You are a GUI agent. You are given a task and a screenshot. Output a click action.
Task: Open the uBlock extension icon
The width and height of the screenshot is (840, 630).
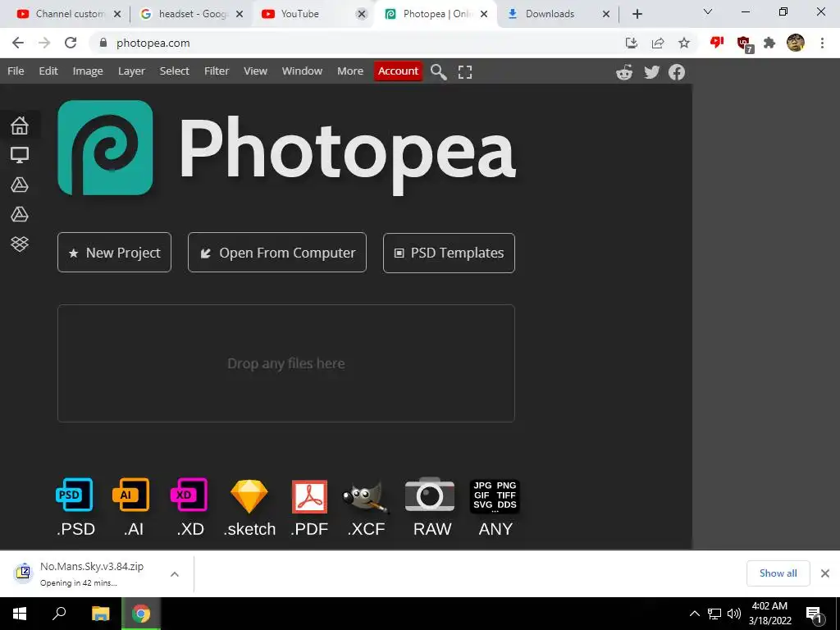tap(745, 43)
